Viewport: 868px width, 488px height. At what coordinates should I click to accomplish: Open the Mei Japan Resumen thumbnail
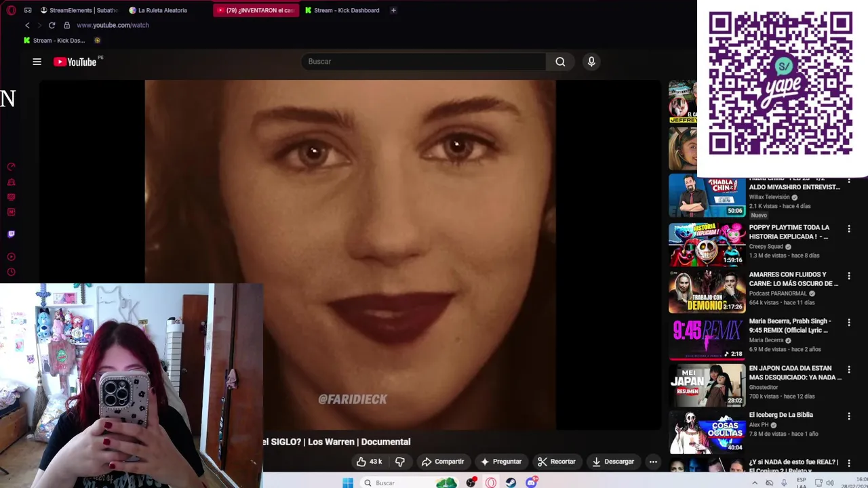tap(707, 385)
